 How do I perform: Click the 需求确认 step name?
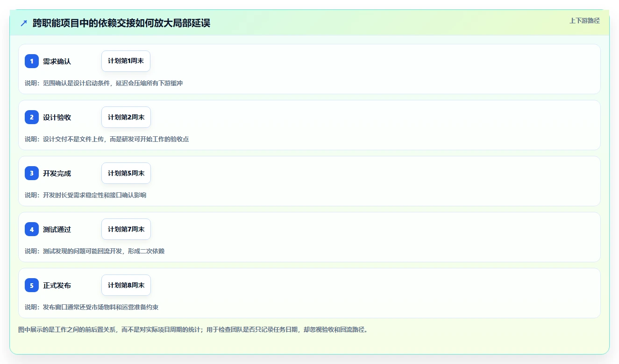pyautogui.click(x=57, y=61)
